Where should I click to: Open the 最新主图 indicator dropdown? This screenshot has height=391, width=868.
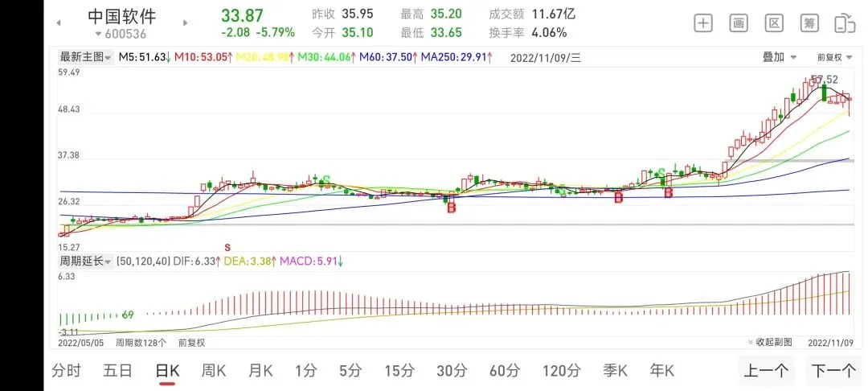[85, 56]
